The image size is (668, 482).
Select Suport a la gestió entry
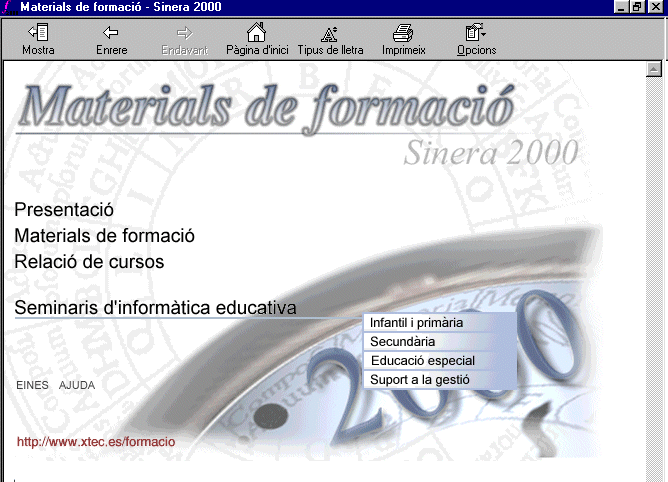coord(419,380)
